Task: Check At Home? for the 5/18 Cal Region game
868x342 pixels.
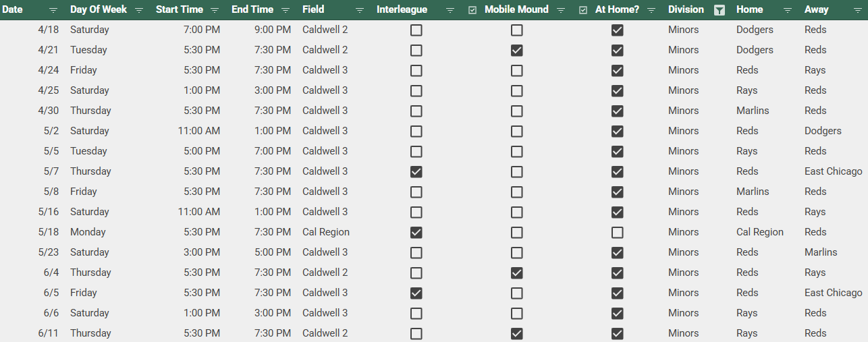Action: 617,233
